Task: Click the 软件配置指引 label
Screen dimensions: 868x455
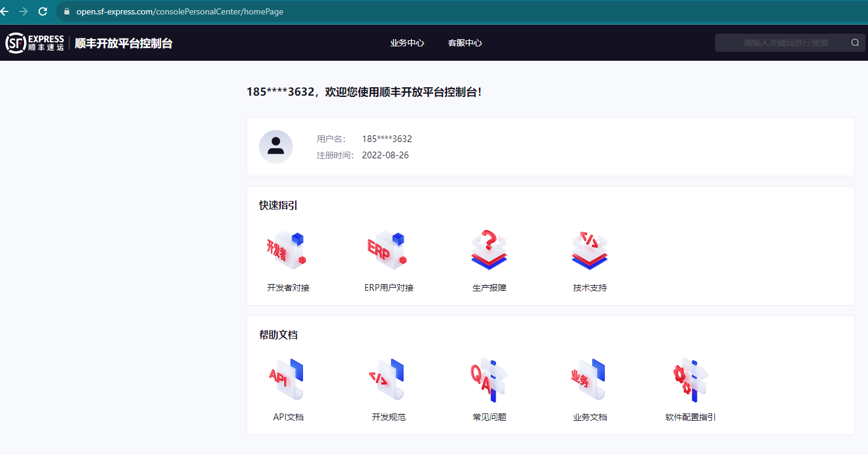Action: pos(690,417)
